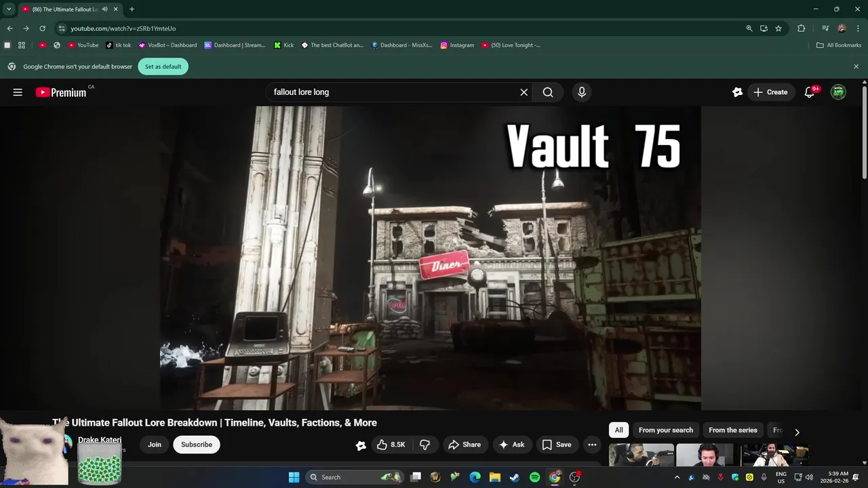Image resolution: width=868 pixels, height=488 pixels.
Task: Go to YouTube Premium home logo
Action: coord(61,92)
